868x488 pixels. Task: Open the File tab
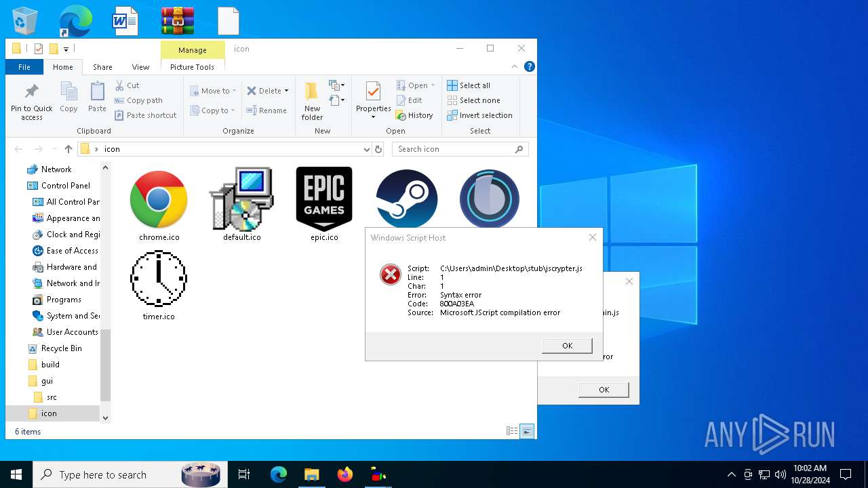click(x=24, y=67)
